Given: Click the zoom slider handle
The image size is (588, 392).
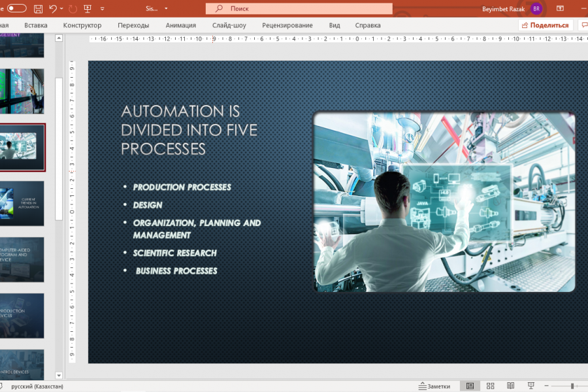Looking at the screenshot, I should pyautogui.click(x=572, y=386).
